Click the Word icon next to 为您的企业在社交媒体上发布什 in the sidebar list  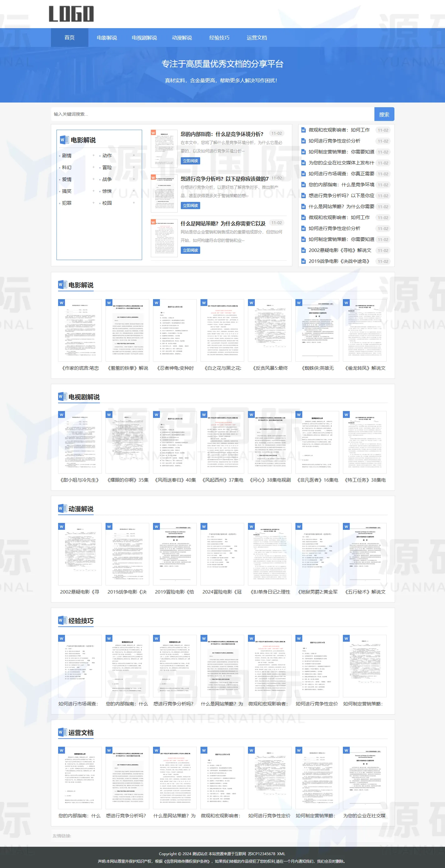tap(303, 163)
